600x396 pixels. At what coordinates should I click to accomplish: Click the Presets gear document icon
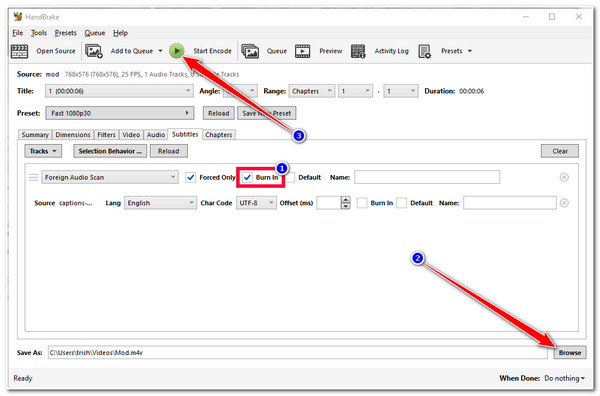424,51
